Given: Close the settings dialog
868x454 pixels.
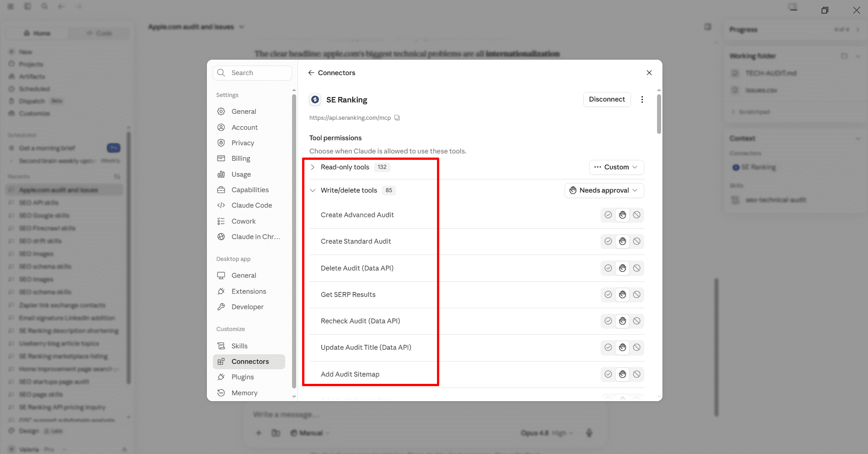Looking at the screenshot, I should pyautogui.click(x=649, y=73).
